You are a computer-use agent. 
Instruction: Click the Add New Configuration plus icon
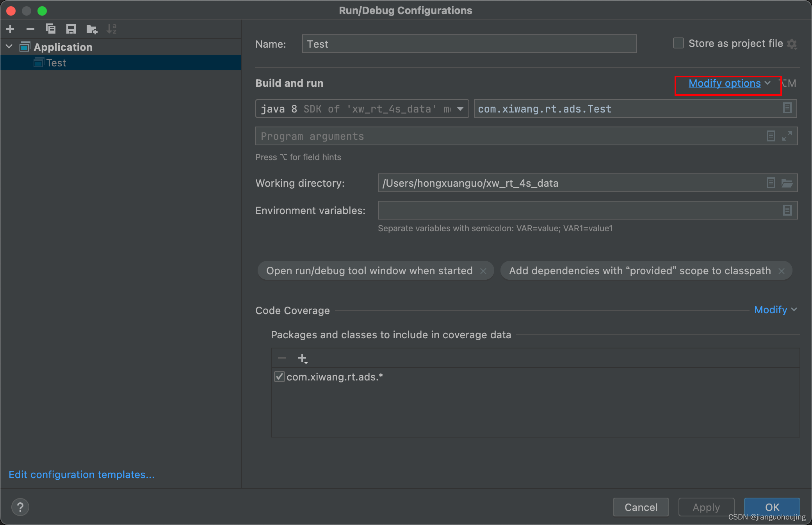[11, 29]
